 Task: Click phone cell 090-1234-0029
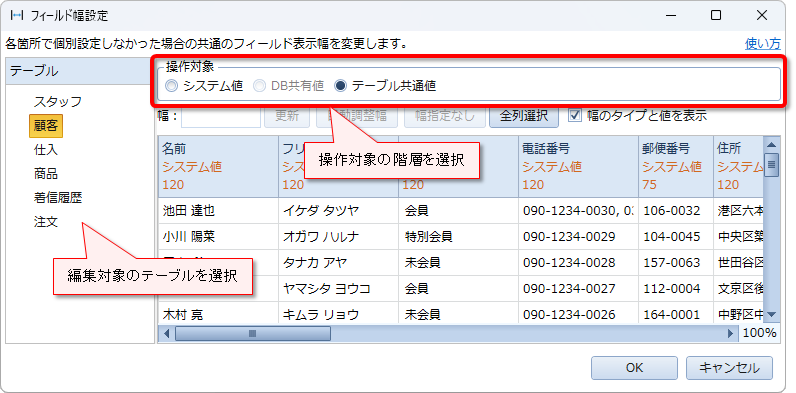(x=578, y=237)
